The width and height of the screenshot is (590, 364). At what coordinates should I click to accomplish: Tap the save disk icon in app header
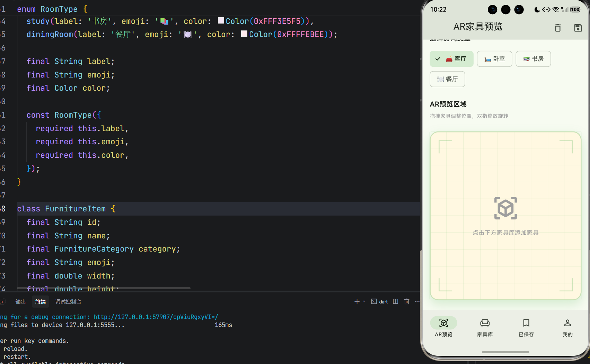click(x=578, y=28)
